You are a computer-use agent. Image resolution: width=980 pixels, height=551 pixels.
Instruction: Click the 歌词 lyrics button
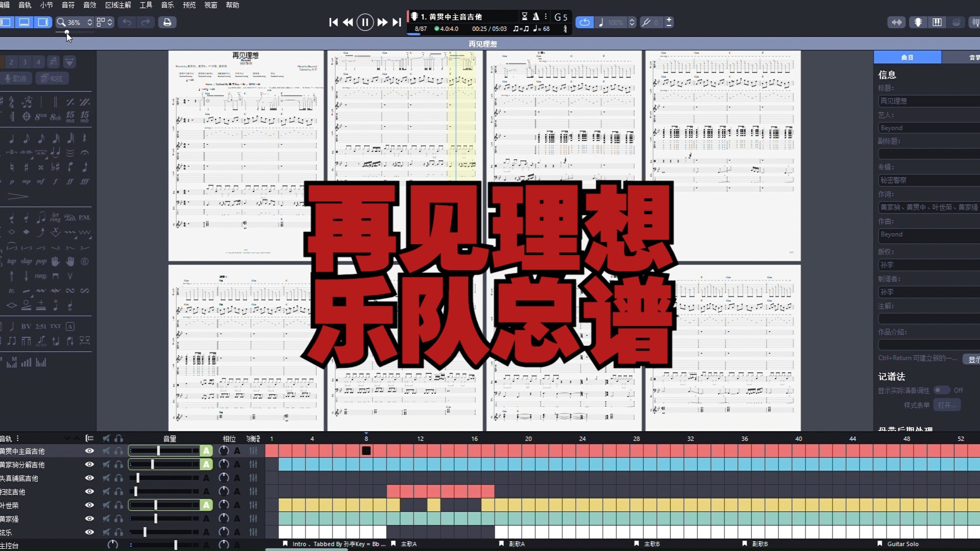coord(16,78)
